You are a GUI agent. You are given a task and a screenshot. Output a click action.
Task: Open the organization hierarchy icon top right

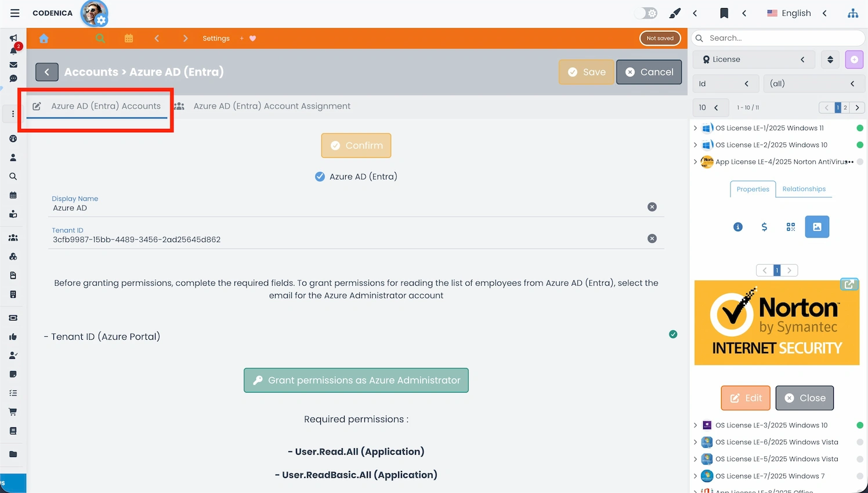[x=853, y=13]
